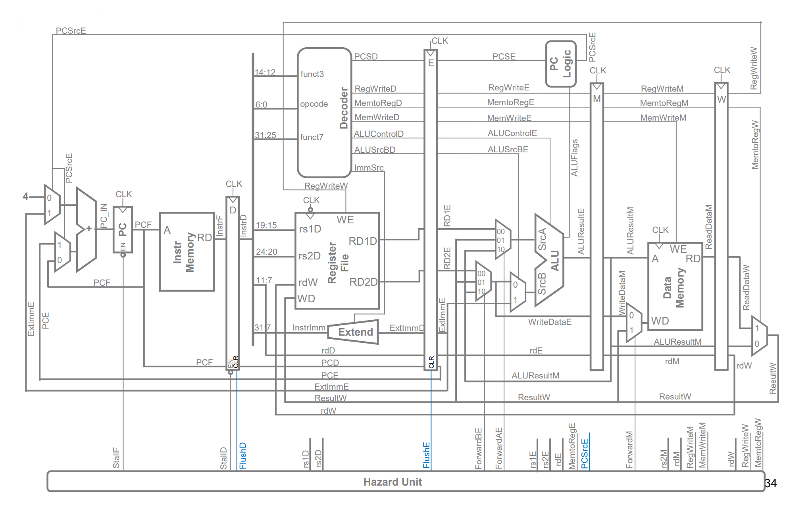This screenshot has height=509, width=812.
Task: Click the writeback pipeline register W
Action: click(721, 226)
